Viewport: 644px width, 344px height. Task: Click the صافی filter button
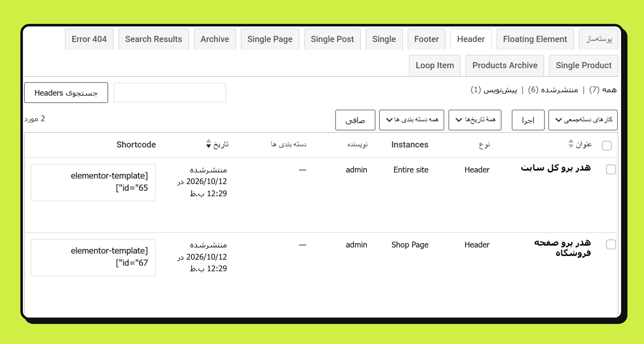(355, 120)
